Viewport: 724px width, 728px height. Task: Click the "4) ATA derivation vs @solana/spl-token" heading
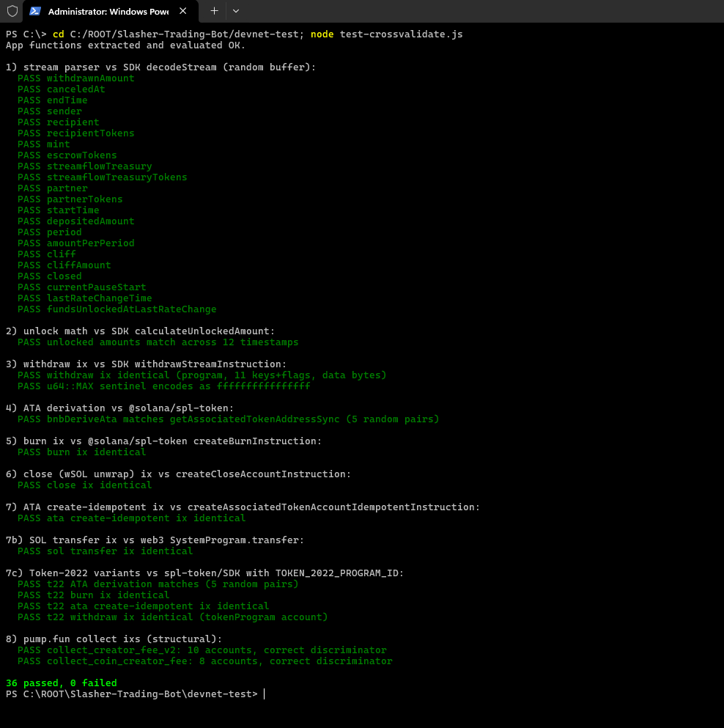pyautogui.click(x=119, y=408)
